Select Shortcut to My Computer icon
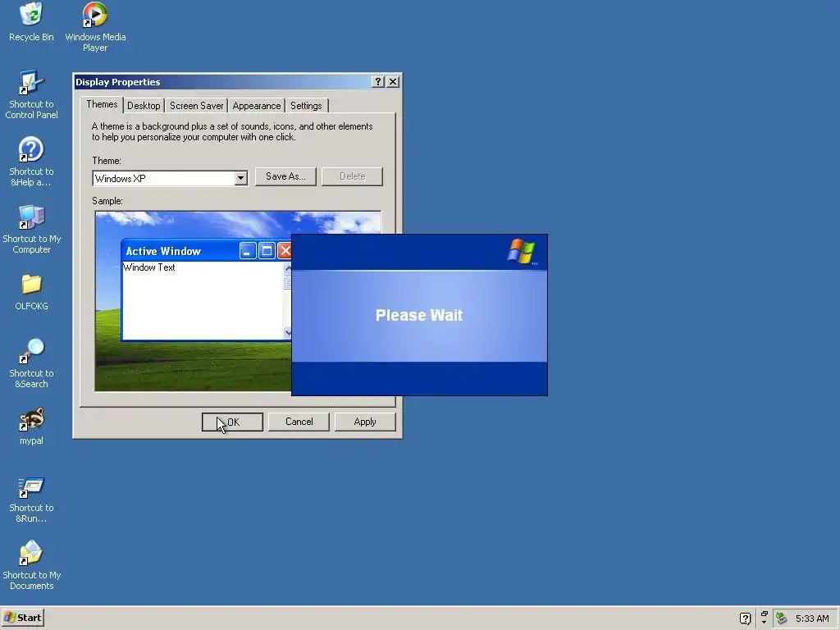Screen dimensions: 840x630 pos(31,230)
